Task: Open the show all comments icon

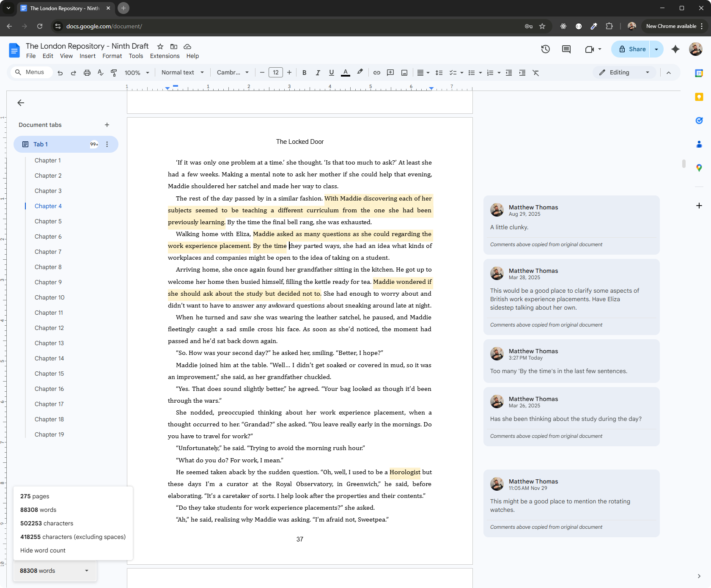Action: click(566, 49)
